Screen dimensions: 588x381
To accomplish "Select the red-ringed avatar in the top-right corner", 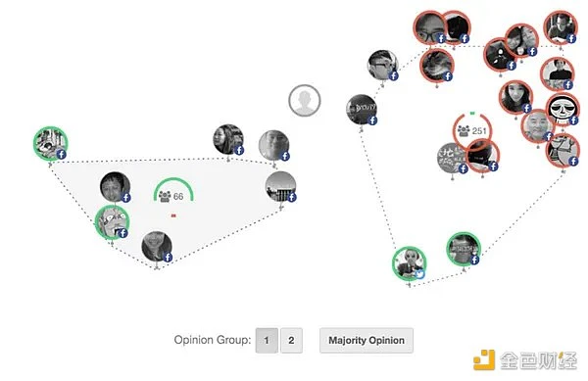I will 561,27.
